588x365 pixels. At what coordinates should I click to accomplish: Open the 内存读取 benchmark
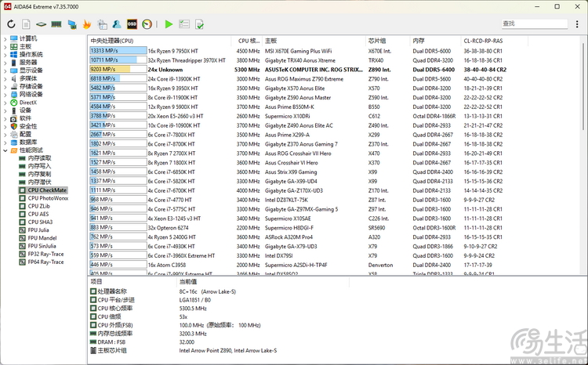(39, 158)
